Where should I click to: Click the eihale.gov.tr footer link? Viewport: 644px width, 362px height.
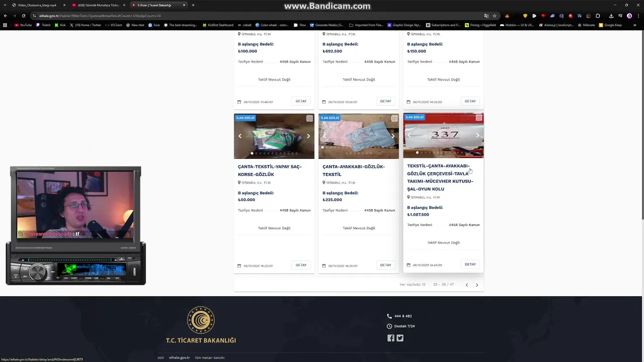pyautogui.click(x=179, y=357)
